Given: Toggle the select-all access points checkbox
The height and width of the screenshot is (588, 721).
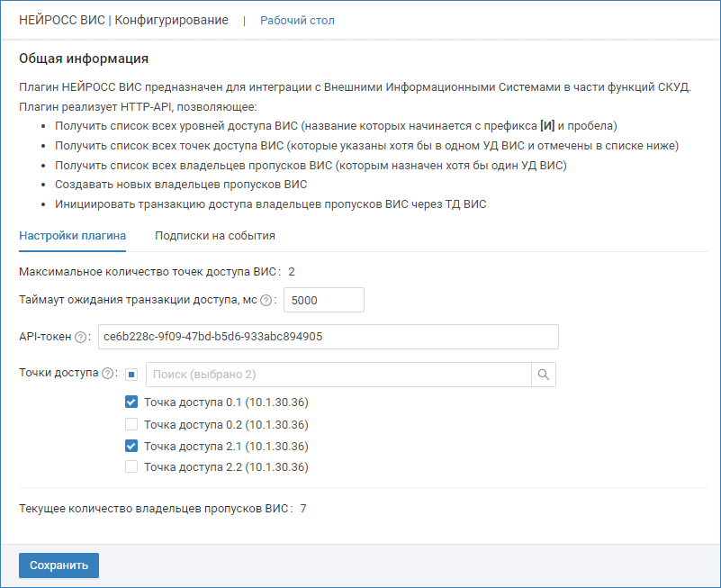Looking at the screenshot, I should (x=131, y=375).
